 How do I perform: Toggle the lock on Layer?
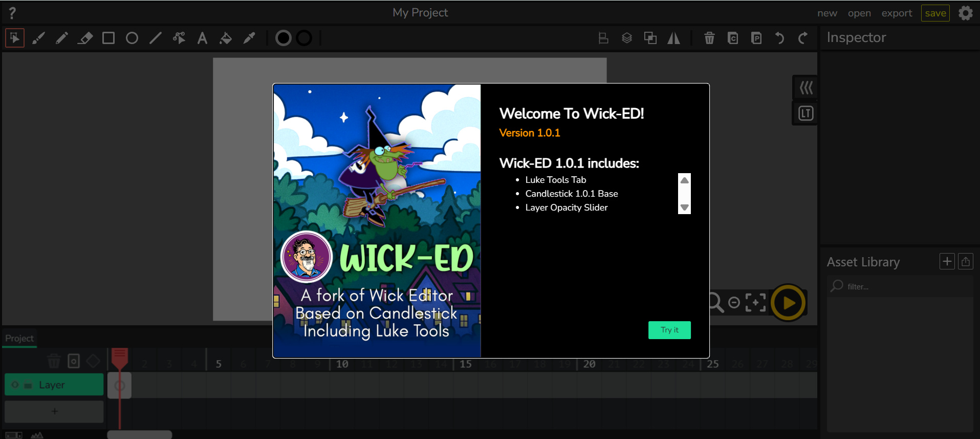(x=28, y=385)
